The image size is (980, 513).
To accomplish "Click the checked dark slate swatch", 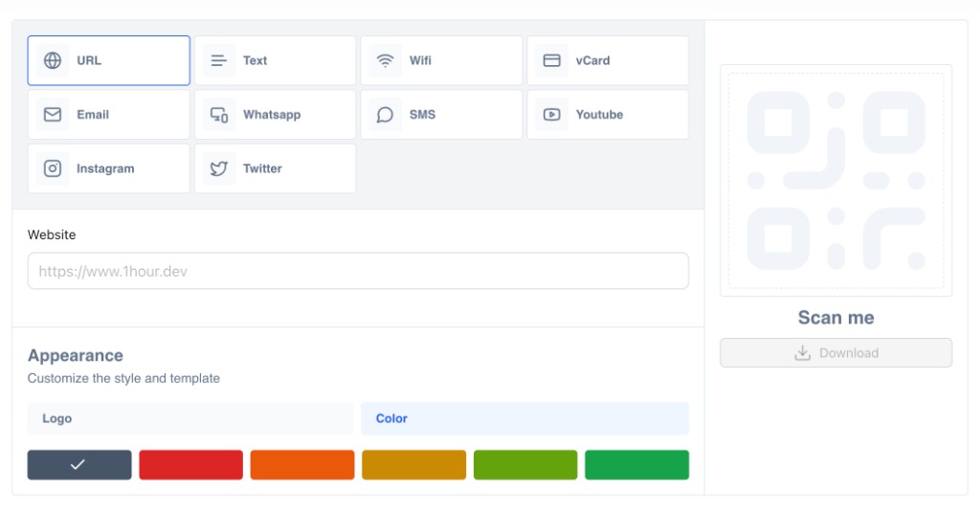I will [x=79, y=465].
